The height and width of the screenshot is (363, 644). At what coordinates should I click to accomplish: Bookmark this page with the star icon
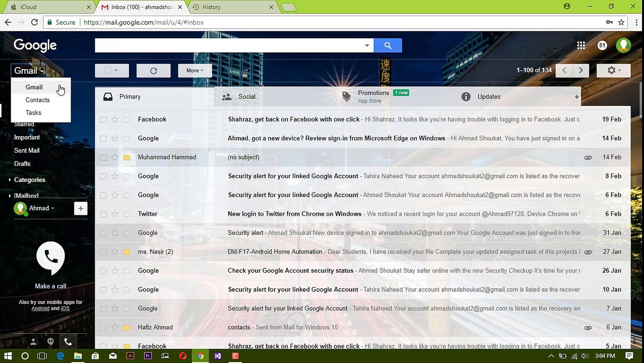[x=621, y=22]
